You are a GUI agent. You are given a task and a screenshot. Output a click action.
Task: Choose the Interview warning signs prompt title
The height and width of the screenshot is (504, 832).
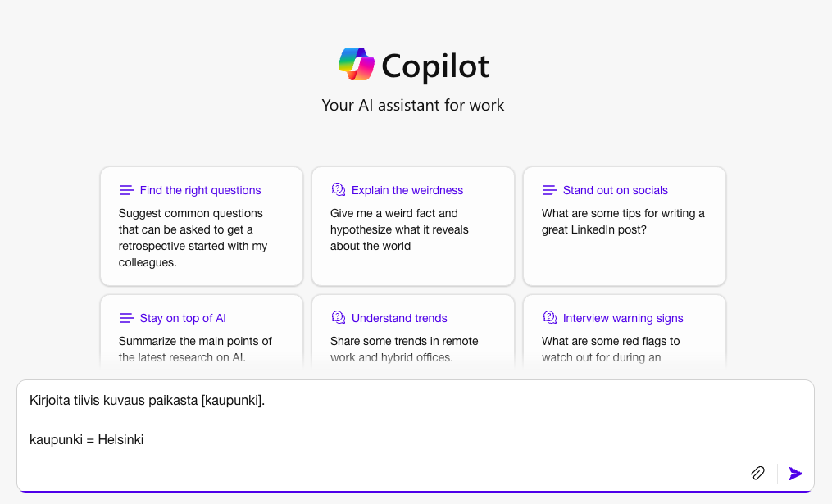[x=623, y=318]
